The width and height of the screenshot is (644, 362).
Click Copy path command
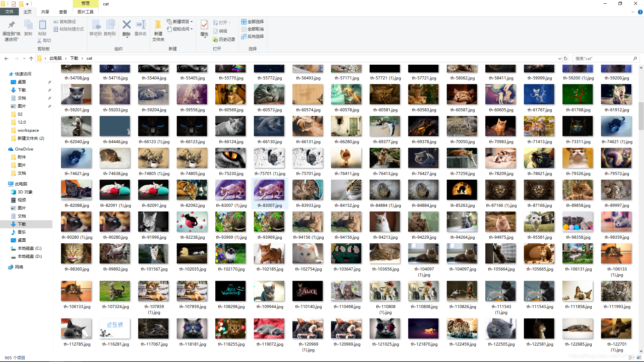click(64, 21)
